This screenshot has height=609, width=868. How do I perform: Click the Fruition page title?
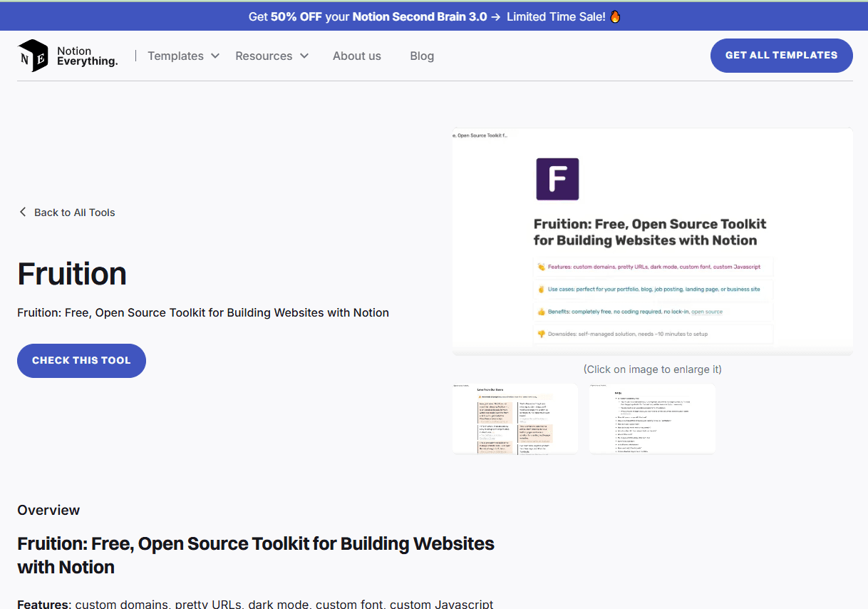click(x=72, y=274)
